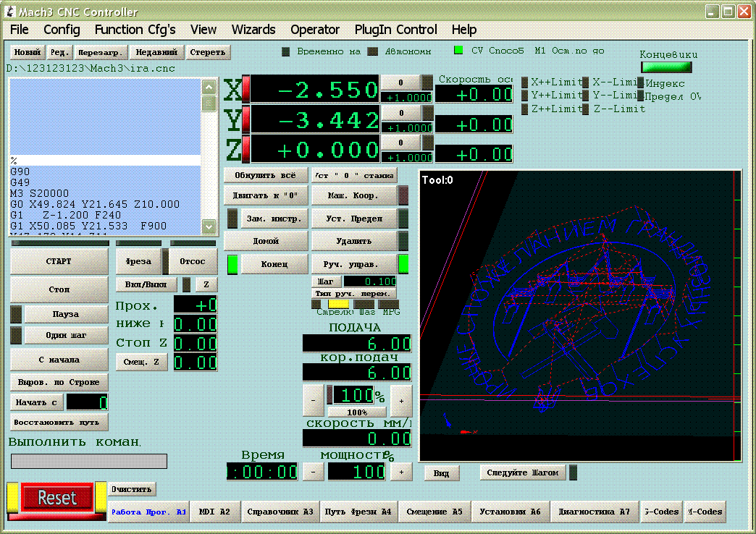Click the Обнулить всё button
This screenshot has width=756, height=534.
[265, 176]
